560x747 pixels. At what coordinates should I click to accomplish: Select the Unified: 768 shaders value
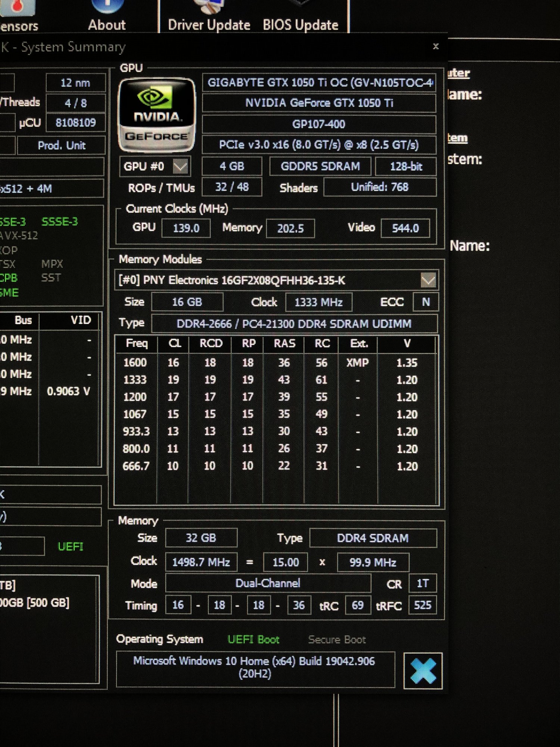click(x=380, y=187)
